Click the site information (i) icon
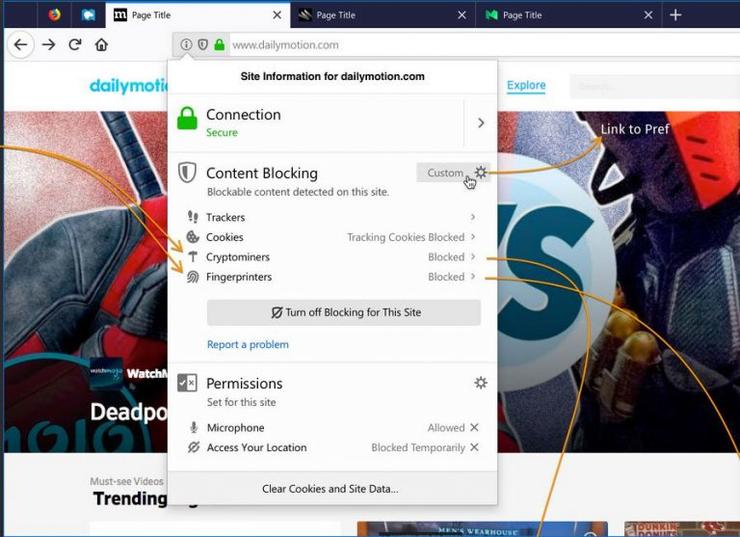Image resolution: width=740 pixels, height=537 pixels. coord(186,45)
